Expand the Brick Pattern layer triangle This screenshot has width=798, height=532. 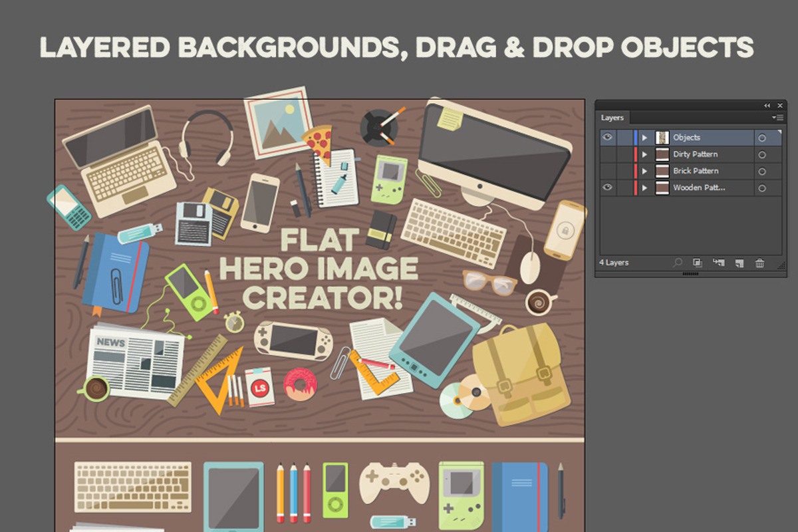click(644, 171)
